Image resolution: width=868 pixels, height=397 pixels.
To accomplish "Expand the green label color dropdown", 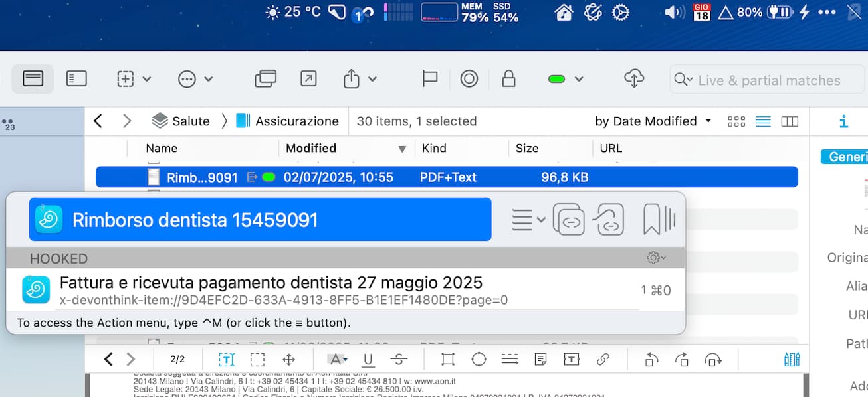I will (578, 79).
